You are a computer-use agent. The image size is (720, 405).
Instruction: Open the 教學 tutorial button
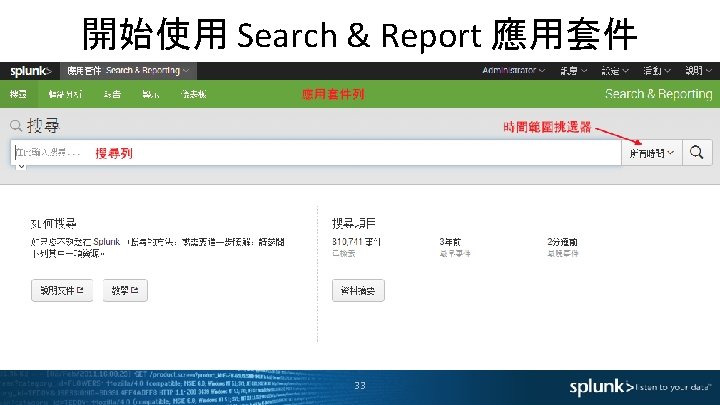[x=125, y=290]
